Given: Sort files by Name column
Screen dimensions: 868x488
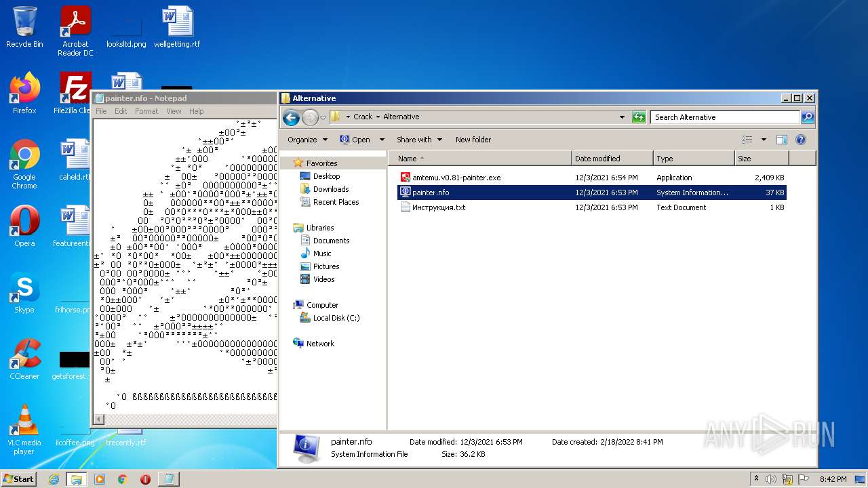Looking at the screenshot, I should (x=481, y=159).
